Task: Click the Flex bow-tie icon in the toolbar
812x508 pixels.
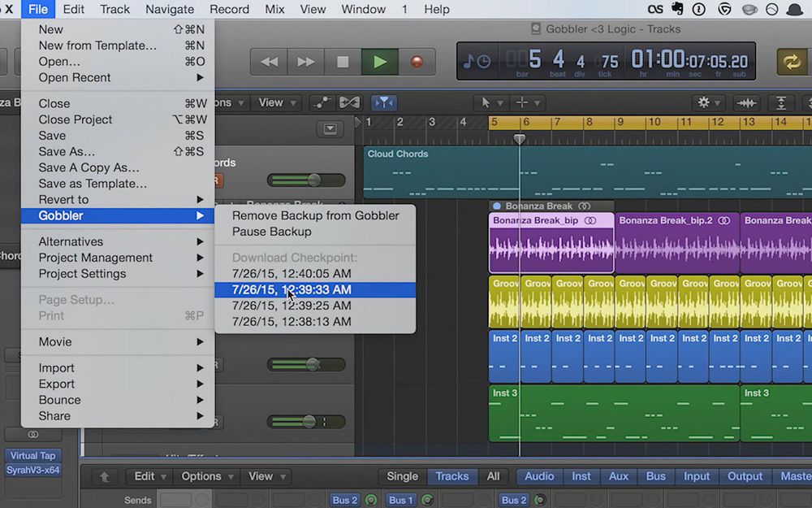Action: (x=349, y=102)
